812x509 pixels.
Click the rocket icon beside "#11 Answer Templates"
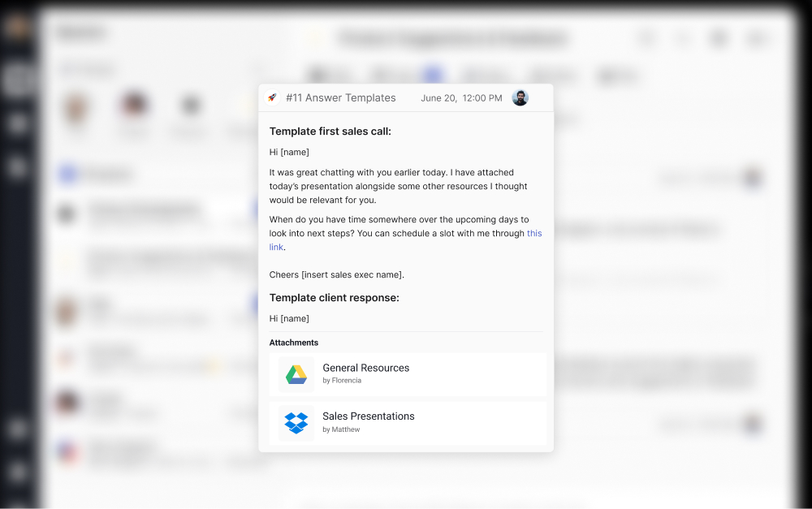coord(272,97)
